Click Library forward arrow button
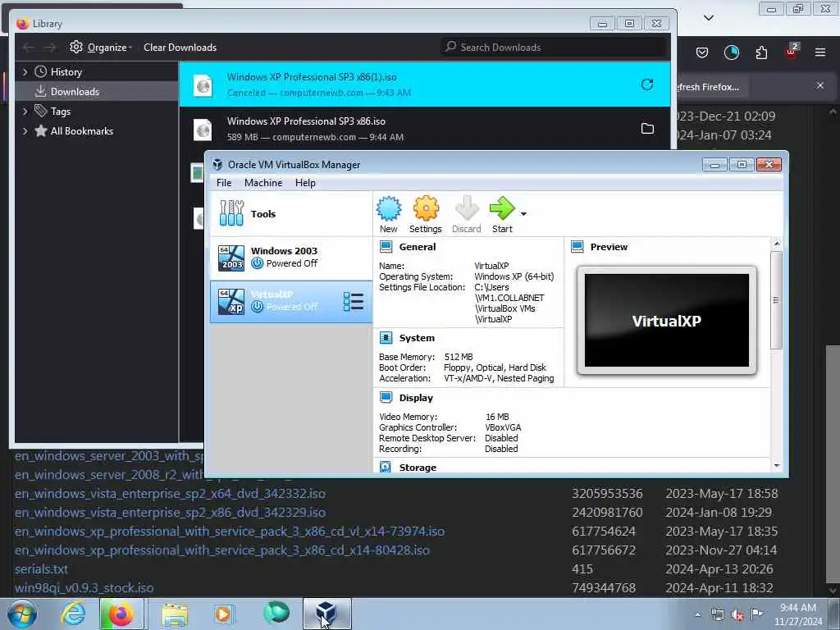840x630 pixels. click(x=50, y=47)
